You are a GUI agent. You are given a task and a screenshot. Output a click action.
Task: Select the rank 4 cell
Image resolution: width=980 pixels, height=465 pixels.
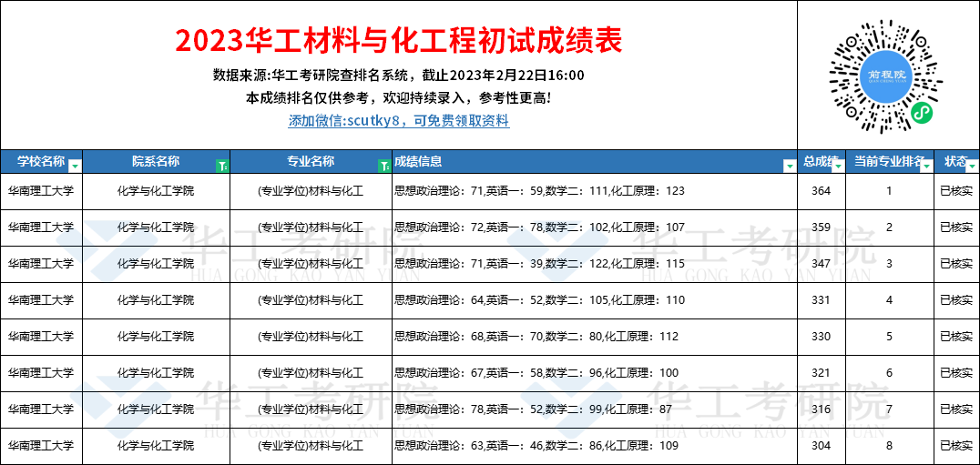click(889, 300)
